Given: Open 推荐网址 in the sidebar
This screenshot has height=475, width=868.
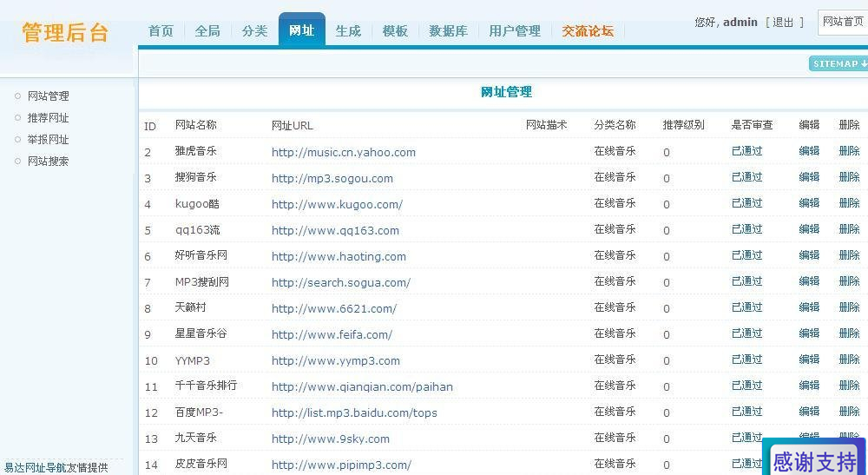Looking at the screenshot, I should (48, 118).
